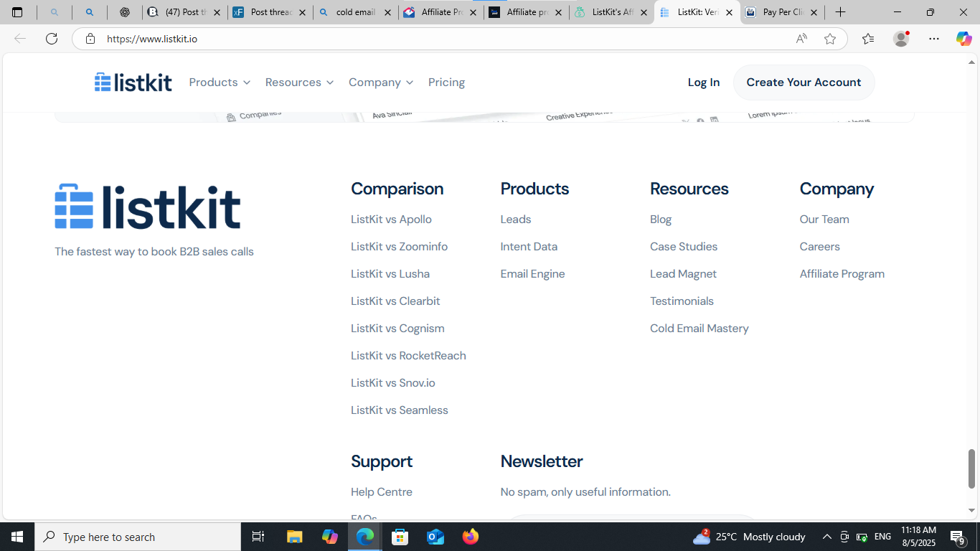
Task: View the Testimonials link
Action: [682, 301]
